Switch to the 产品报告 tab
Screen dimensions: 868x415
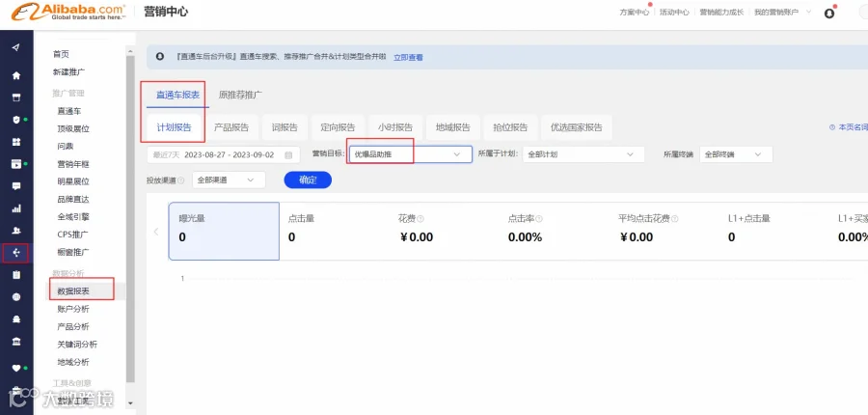[231, 127]
